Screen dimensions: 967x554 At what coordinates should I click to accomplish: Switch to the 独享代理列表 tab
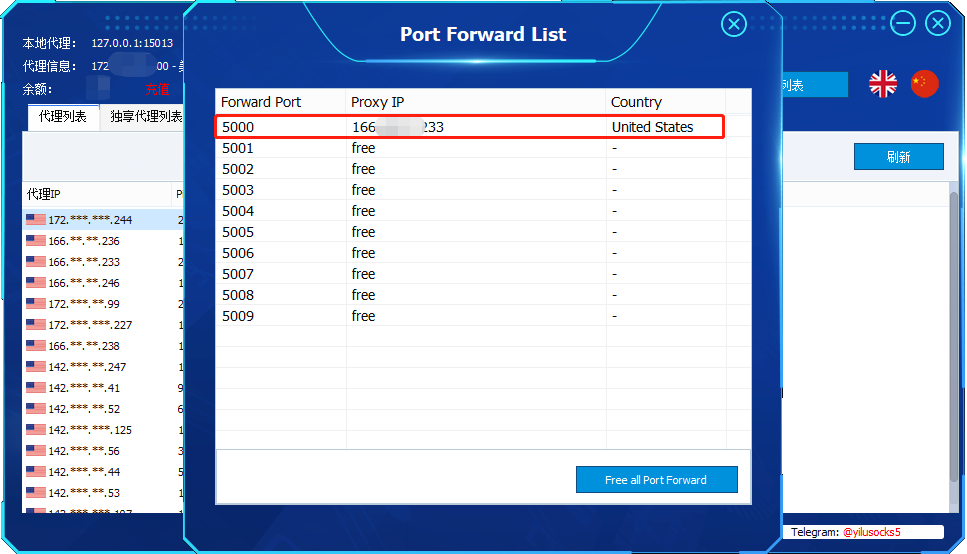[146, 117]
